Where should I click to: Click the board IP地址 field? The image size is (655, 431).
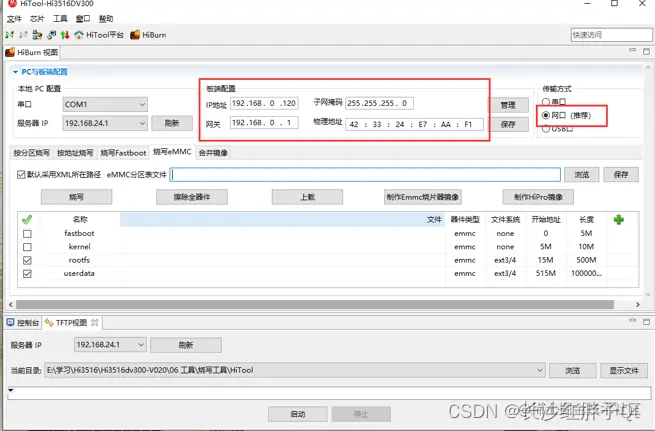tap(264, 103)
